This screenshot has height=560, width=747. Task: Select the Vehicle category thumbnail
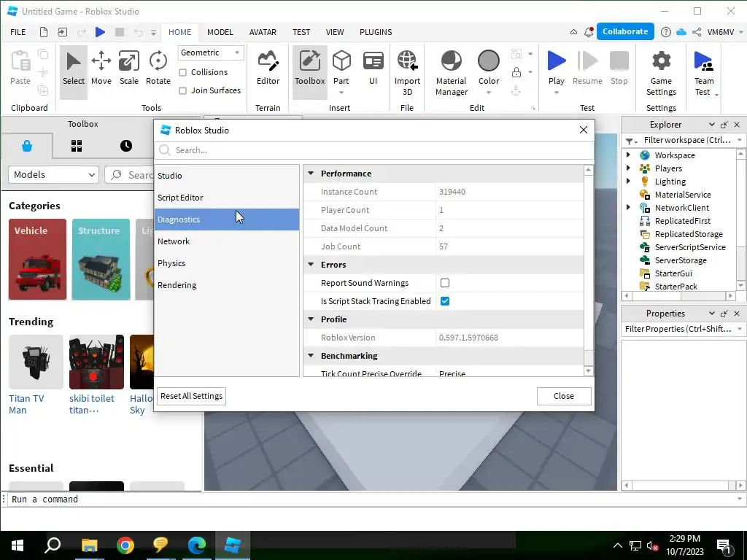(38, 260)
